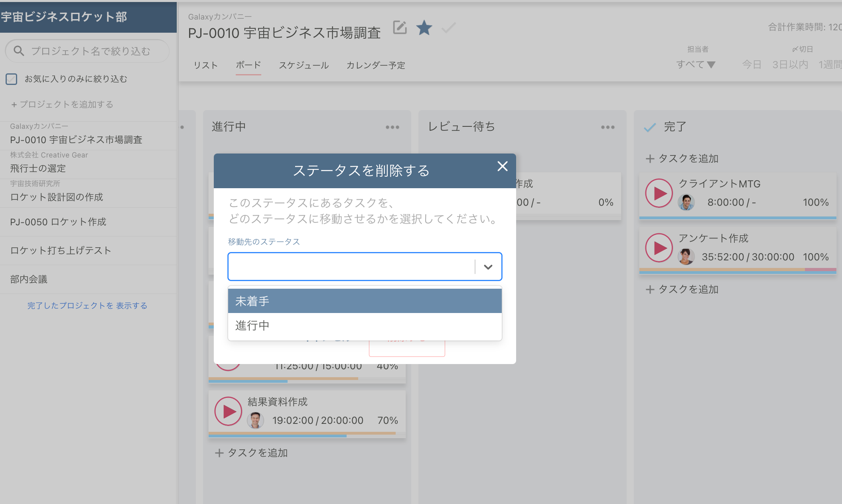Switch to the スケジュール tab

(x=304, y=65)
